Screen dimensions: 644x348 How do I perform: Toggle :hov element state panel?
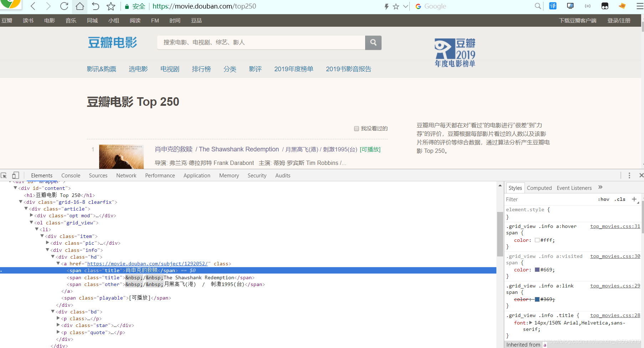coord(604,199)
